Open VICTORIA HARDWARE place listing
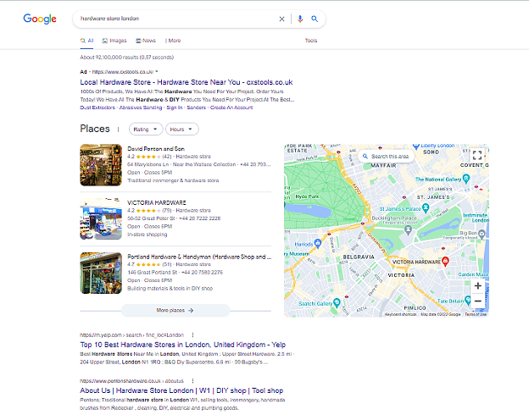529x420 pixels. (x=157, y=202)
